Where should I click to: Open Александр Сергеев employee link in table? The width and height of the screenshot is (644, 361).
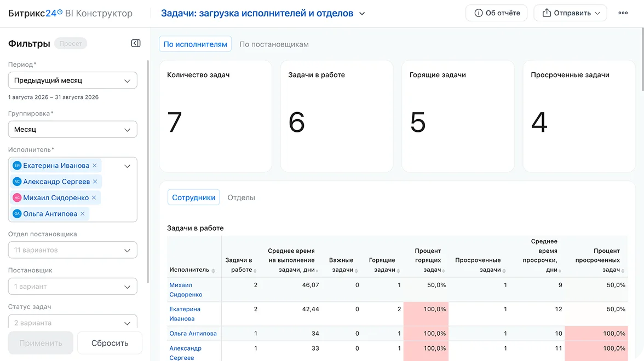[185, 353]
